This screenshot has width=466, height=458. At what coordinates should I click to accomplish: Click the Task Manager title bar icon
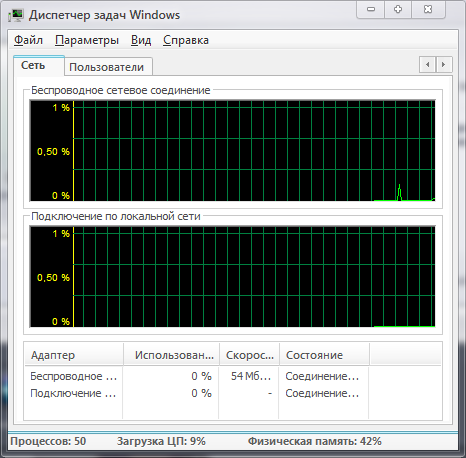coord(16,15)
